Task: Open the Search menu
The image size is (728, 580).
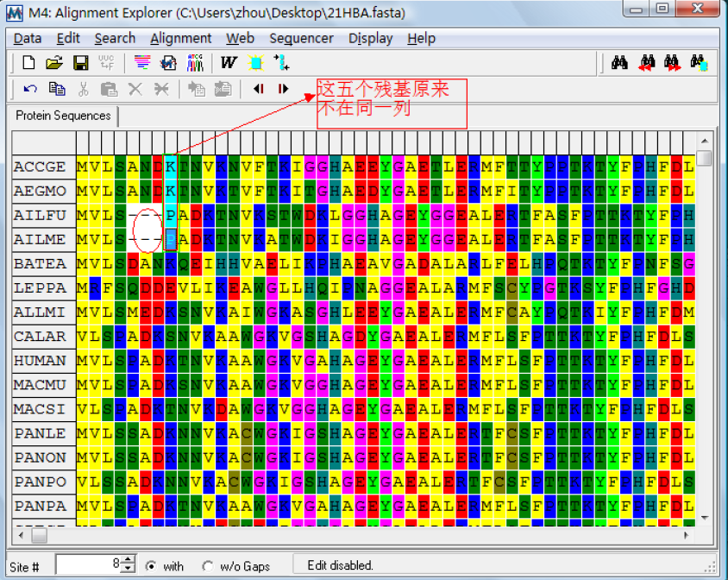Action: (115, 38)
